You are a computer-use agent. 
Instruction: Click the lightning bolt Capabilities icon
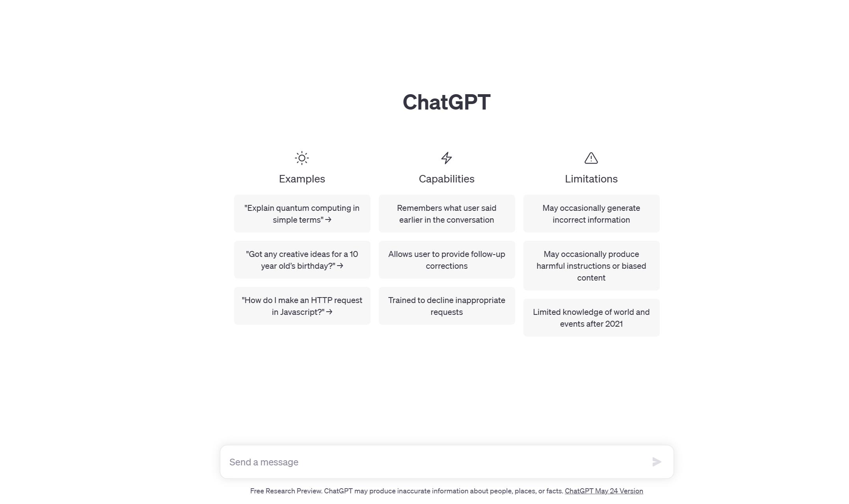[x=447, y=157]
